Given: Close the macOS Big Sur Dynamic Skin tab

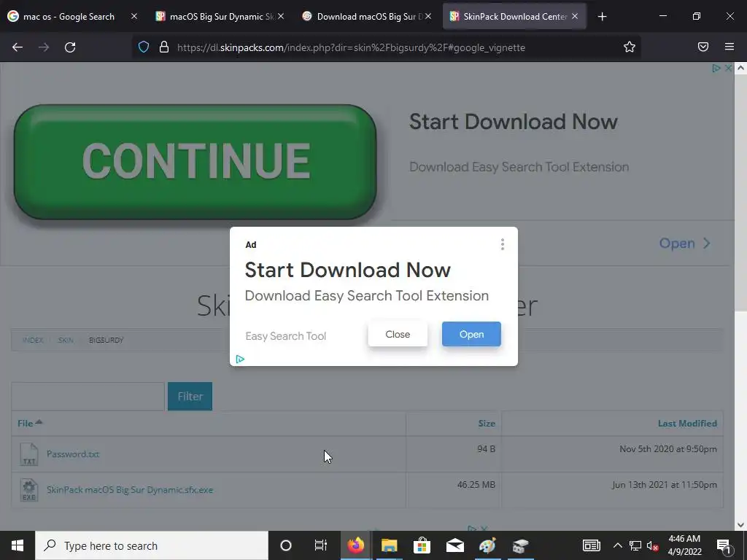Looking at the screenshot, I should click(x=281, y=16).
